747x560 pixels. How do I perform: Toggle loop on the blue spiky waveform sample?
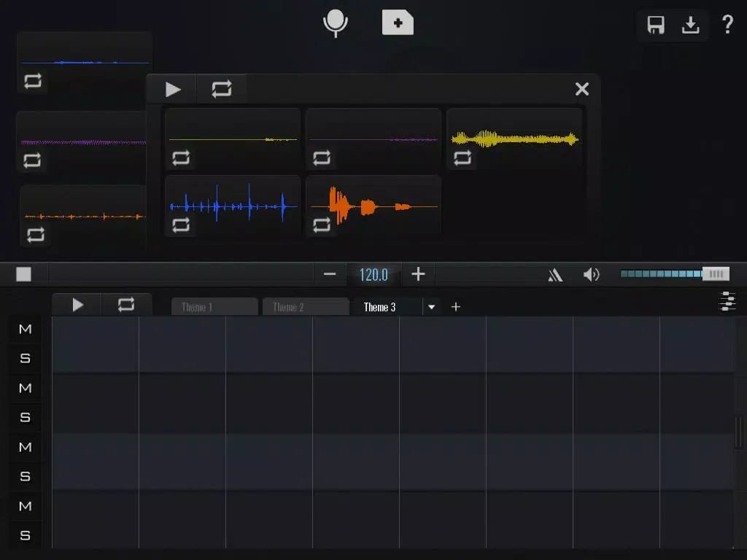(181, 225)
